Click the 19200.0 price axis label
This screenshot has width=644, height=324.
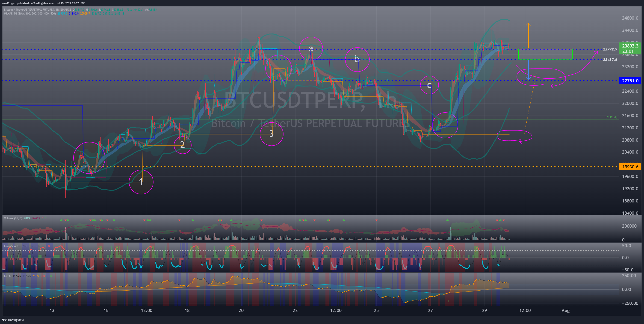(630, 189)
